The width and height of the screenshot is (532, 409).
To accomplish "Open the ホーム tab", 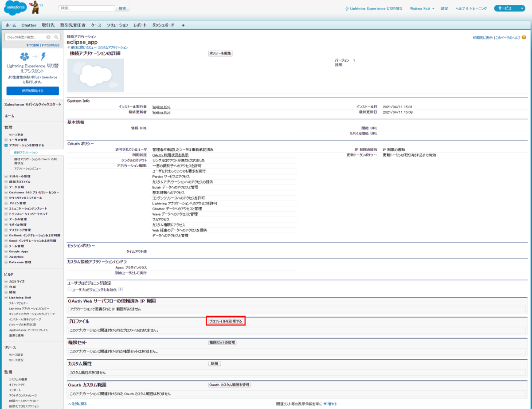I will click(x=11, y=25).
